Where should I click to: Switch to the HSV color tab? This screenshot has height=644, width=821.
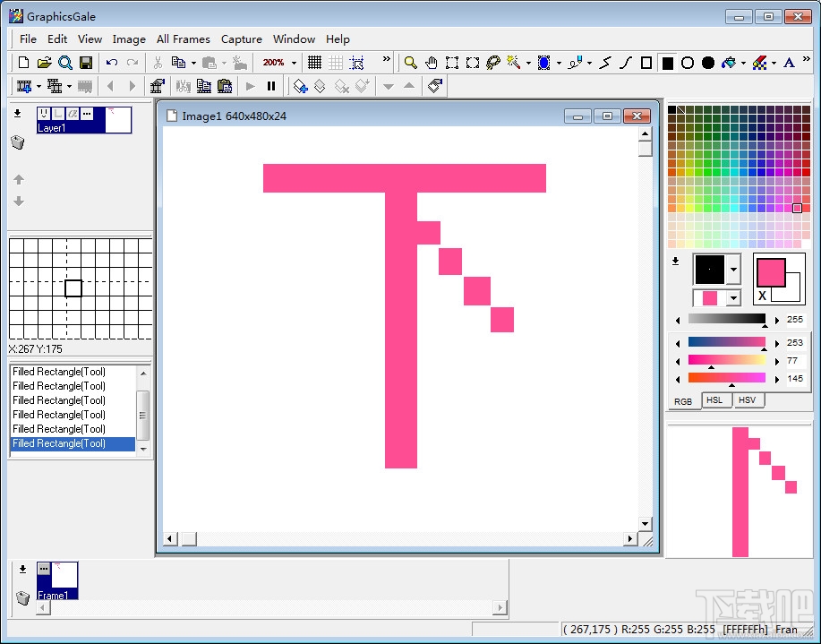point(747,400)
